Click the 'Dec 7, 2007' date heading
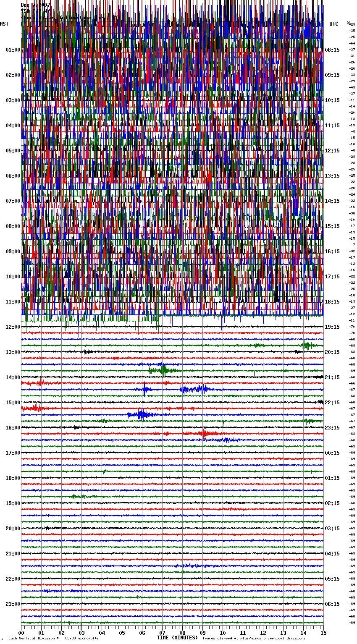The image size is (357, 644). [x=36, y=5]
